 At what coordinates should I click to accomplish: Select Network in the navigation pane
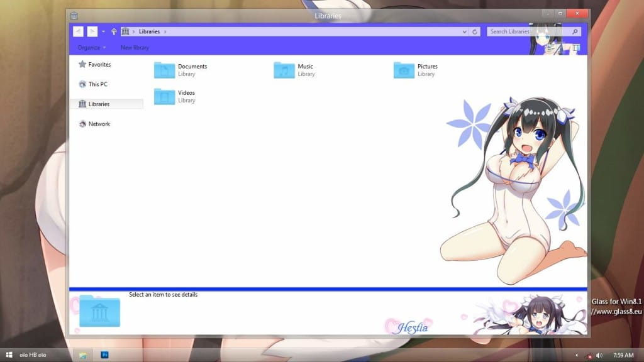click(99, 124)
